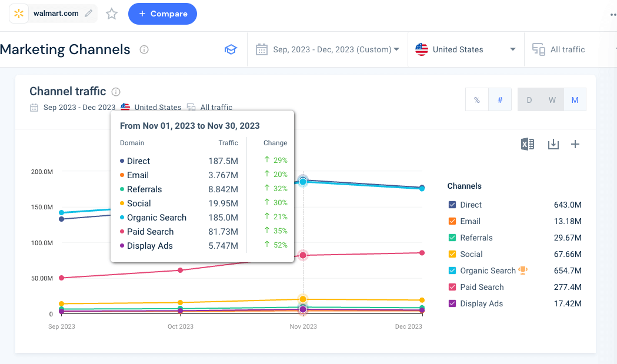Select daily granularity D
This screenshot has height=364, width=617.
529,100
